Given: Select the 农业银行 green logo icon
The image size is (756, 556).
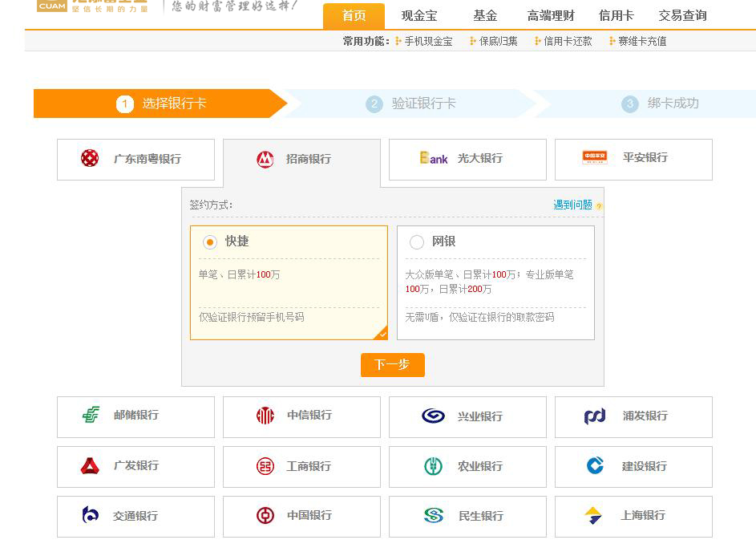Looking at the screenshot, I should coord(433,466).
